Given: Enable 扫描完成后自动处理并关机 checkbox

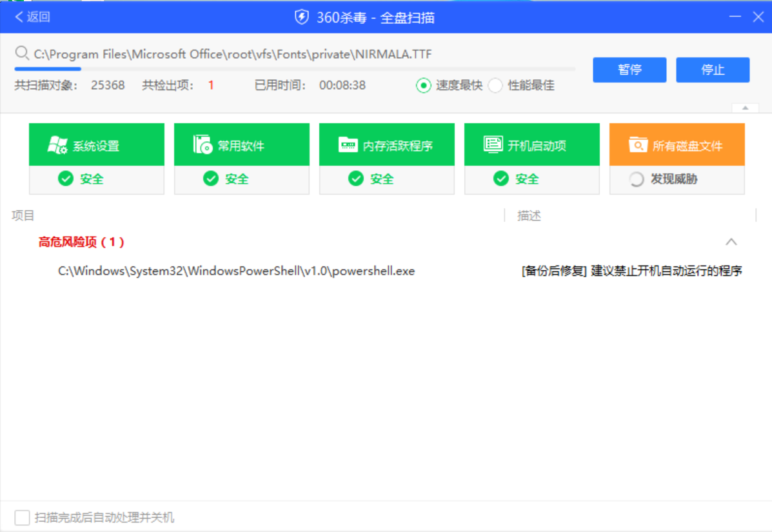Looking at the screenshot, I should 22,517.
